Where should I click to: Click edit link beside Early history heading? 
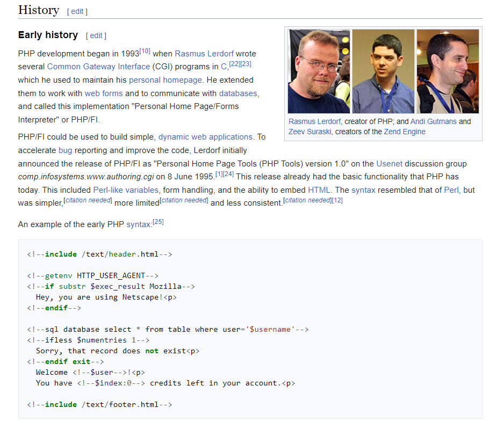pos(96,35)
